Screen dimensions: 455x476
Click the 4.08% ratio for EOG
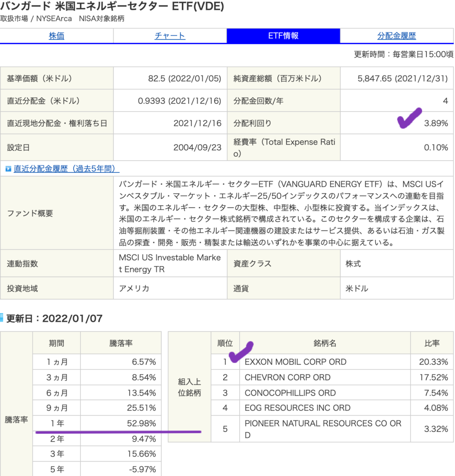[x=436, y=408]
